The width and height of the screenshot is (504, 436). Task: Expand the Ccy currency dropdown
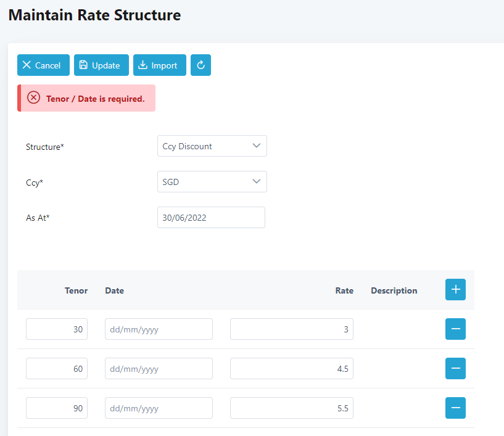tap(212, 182)
